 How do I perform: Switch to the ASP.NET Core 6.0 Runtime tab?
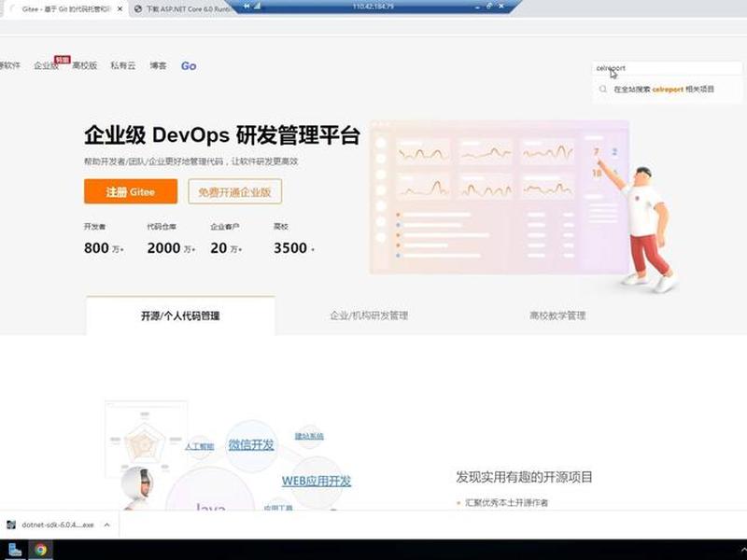click(182, 9)
